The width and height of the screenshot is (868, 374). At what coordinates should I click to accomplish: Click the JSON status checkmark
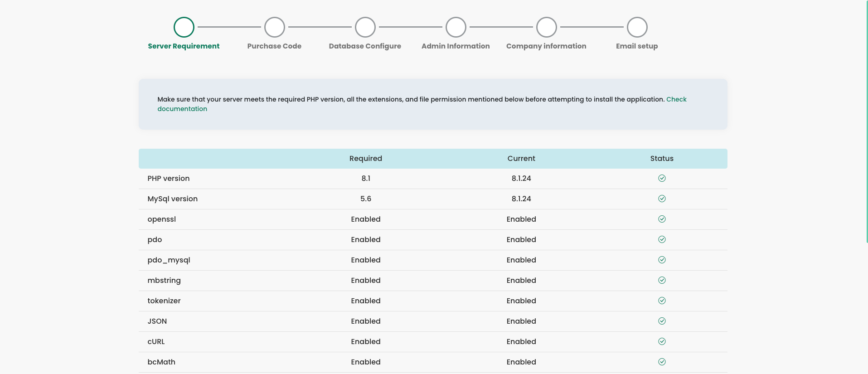(662, 321)
